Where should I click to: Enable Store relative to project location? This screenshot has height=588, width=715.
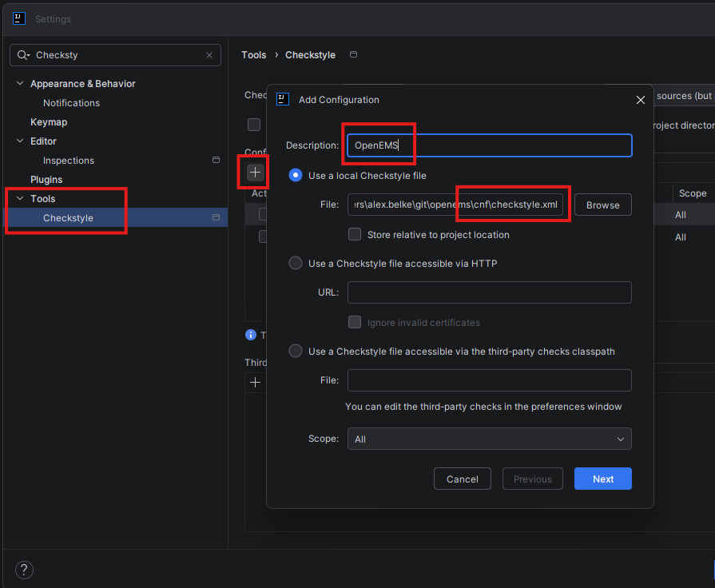[x=355, y=235]
